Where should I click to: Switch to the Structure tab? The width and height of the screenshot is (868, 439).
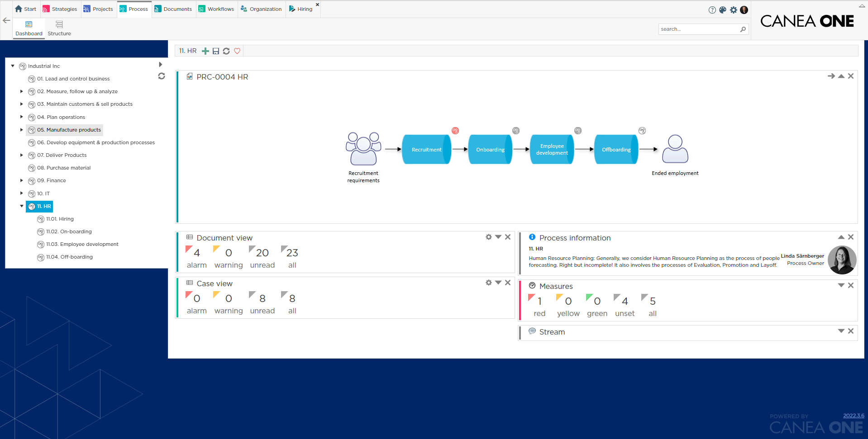pyautogui.click(x=59, y=28)
